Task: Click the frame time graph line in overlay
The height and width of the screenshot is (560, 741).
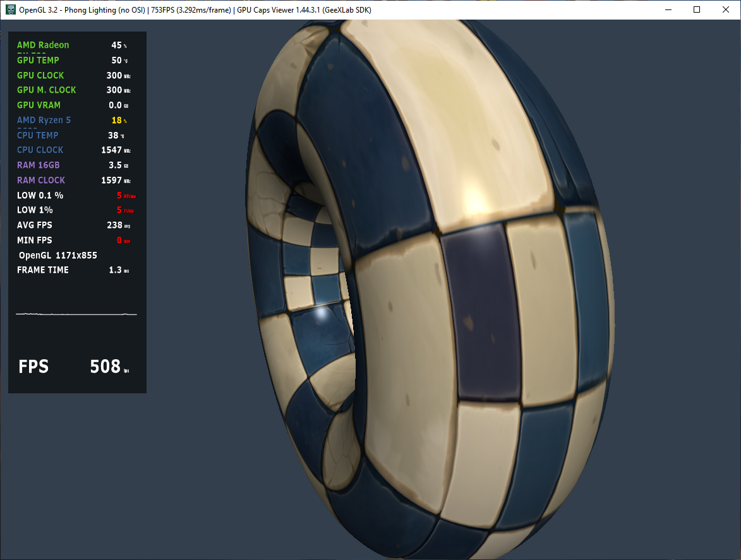Action: (x=76, y=314)
